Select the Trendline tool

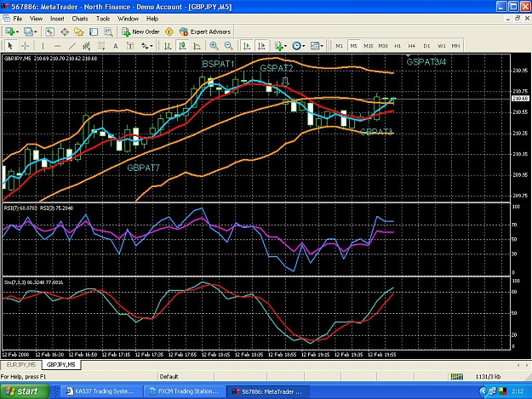[72, 46]
